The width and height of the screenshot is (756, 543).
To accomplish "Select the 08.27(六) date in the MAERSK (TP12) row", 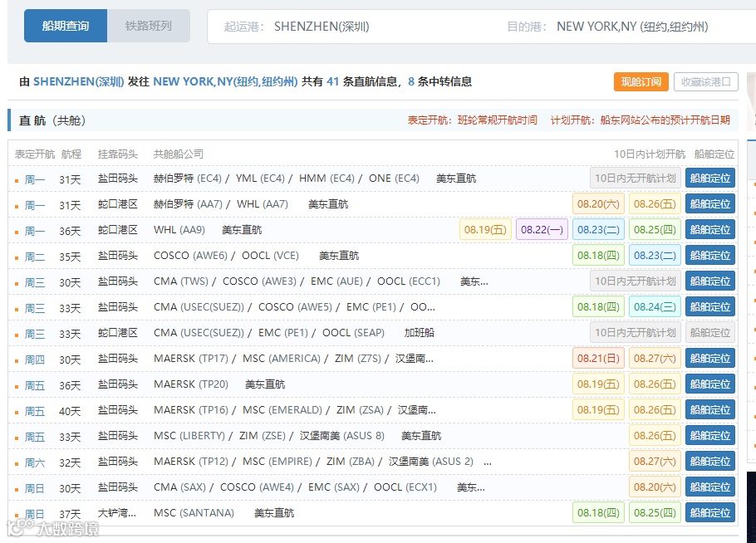I will pos(655,462).
